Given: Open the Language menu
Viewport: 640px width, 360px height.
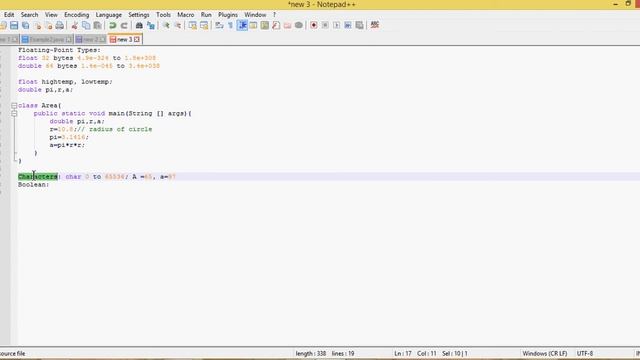Looking at the screenshot, I should pos(109,15).
